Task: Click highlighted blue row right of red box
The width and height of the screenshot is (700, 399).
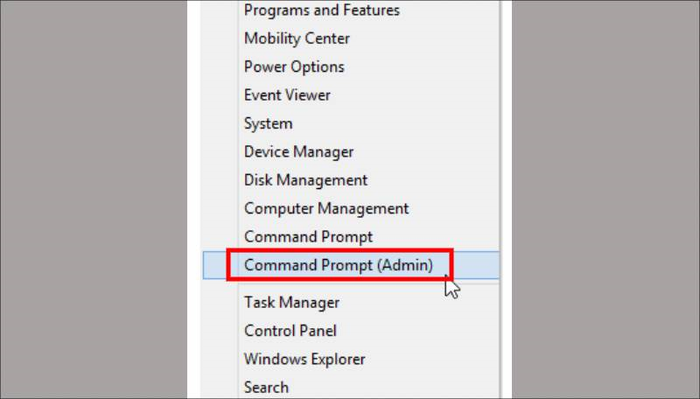Action: tap(476, 265)
